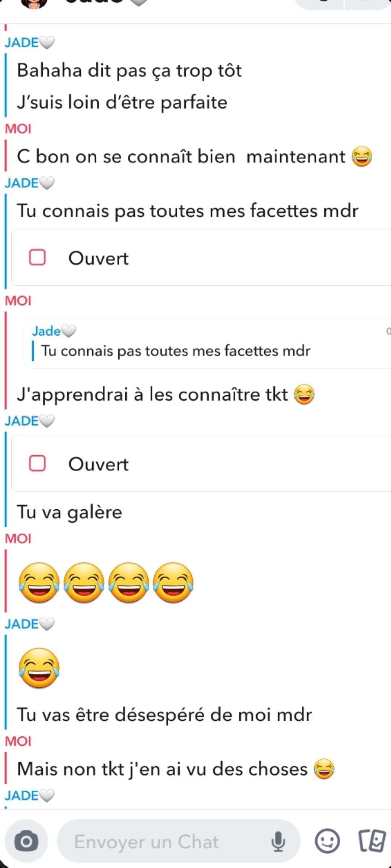Open the Ouvert snap under the facettes message
The image size is (391, 868).
[x=201, y=258]
